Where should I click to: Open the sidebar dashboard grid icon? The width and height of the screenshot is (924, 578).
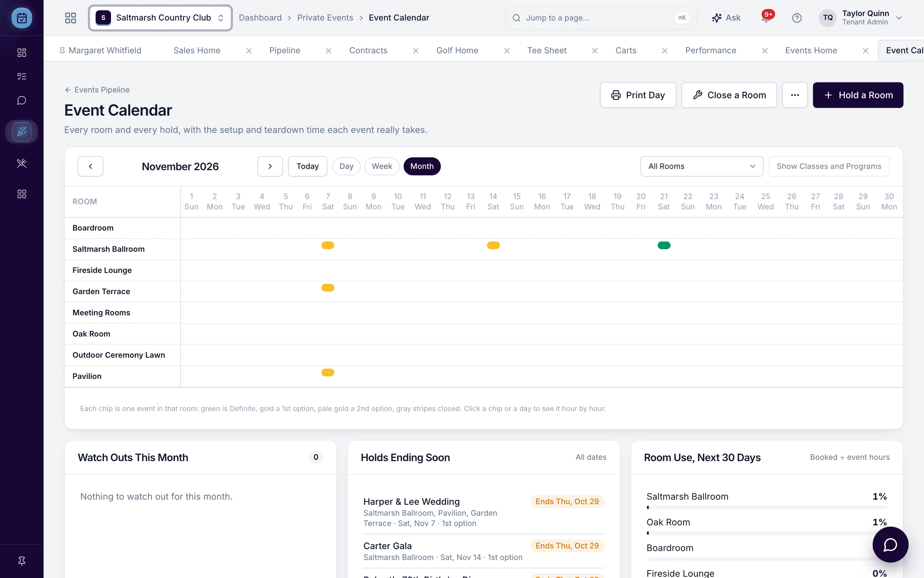coord(22,52)
